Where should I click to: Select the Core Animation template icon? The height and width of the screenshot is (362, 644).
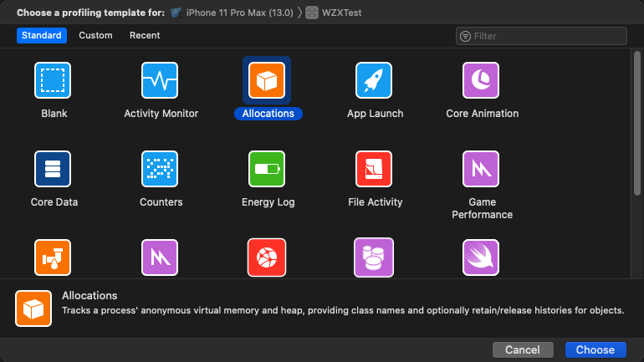coord(481,80)
